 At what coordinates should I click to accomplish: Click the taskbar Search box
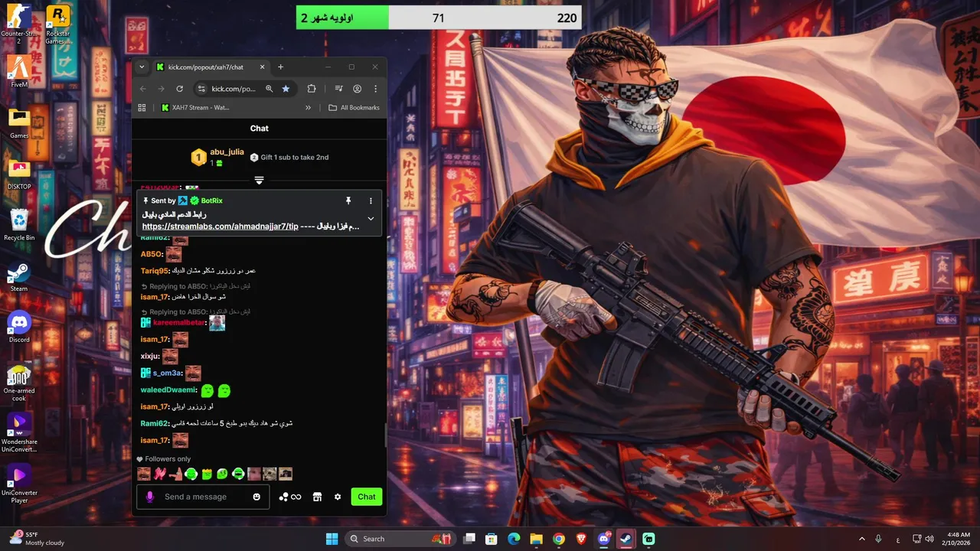click(400, 539)
